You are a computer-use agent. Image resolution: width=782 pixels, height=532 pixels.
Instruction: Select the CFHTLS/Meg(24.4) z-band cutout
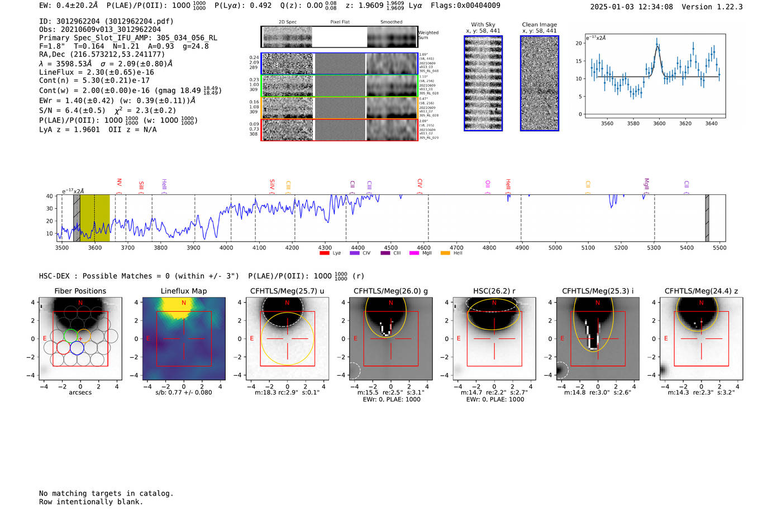pos(701,338)
